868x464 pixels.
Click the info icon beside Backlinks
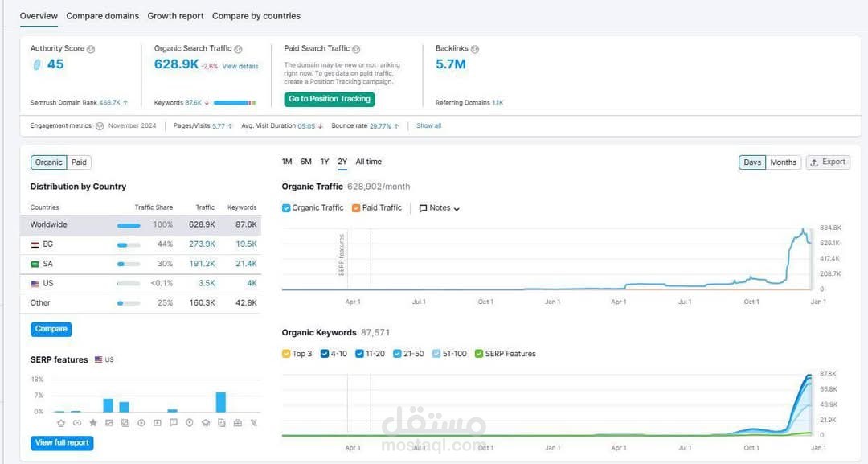pyautogui.click(x=475, y=49)
